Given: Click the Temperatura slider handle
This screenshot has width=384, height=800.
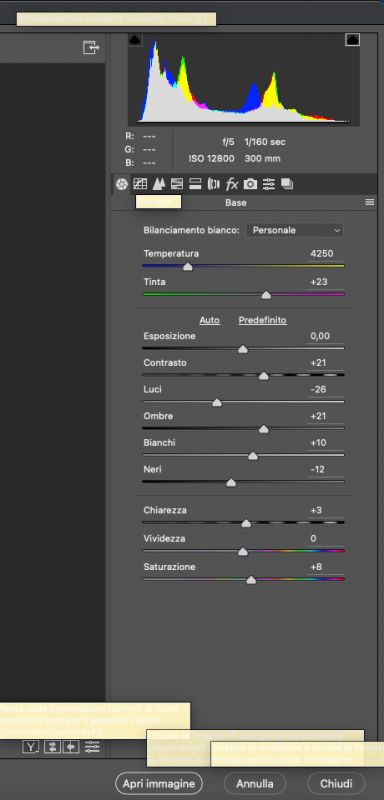Looking at the screenshot, I should click(188, 267).
